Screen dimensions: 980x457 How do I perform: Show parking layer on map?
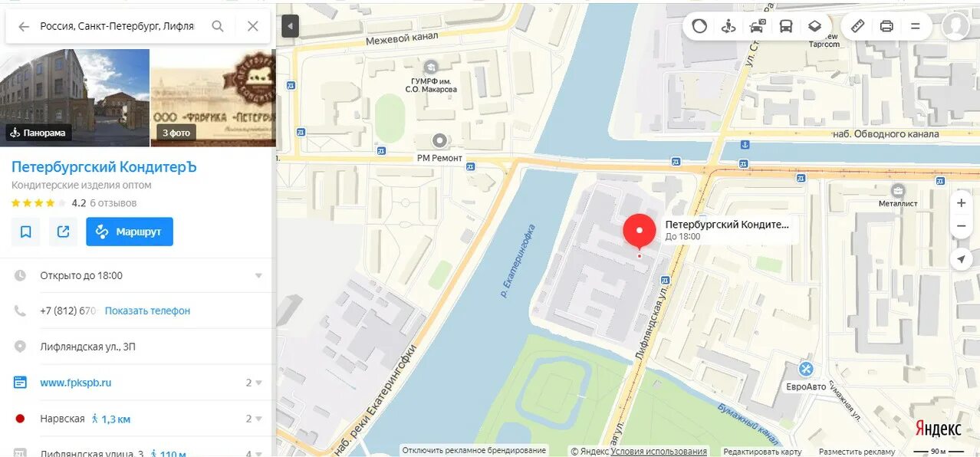pyautogui.click(x=758, y=26)
